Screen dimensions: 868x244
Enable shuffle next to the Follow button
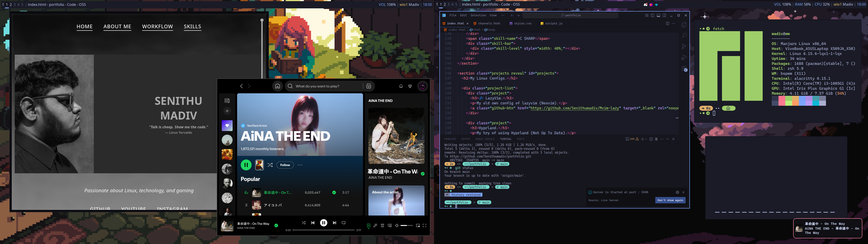tap(270, 165)
